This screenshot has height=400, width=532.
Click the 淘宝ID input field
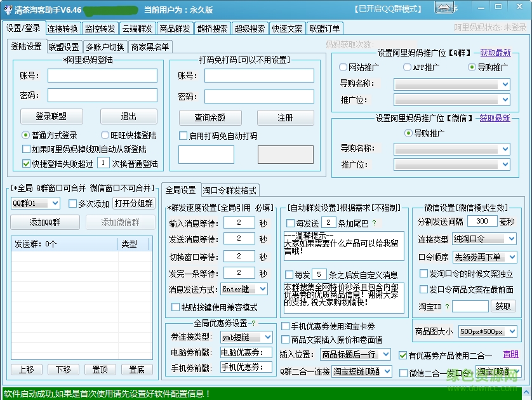(x=471, y=306)
